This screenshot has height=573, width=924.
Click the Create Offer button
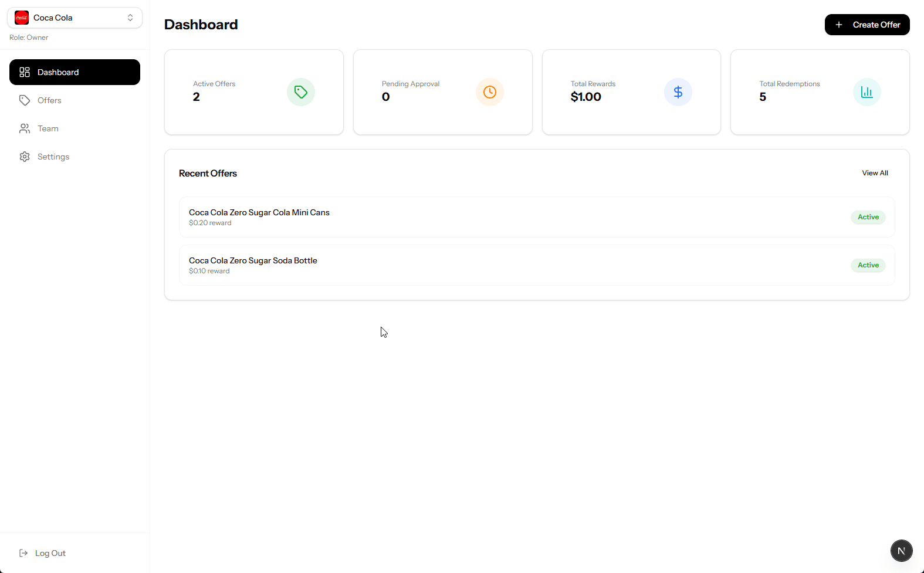[867, 25]
